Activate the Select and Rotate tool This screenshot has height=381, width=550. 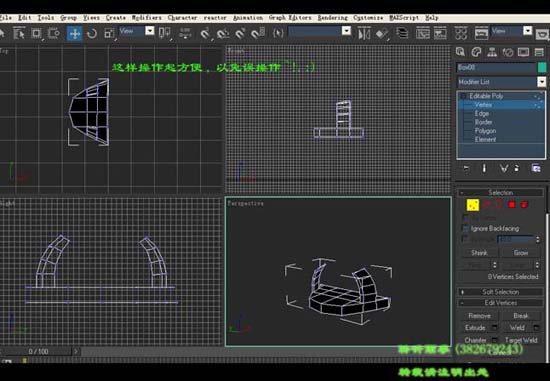coord(92,33)
